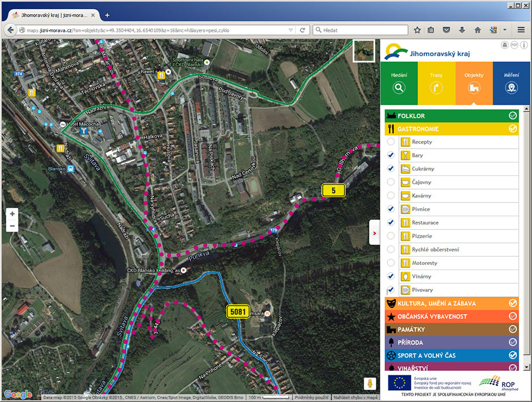Uncheck the Cukrárny checkbox
This screenshot has height=402, width=532.
[x=391, y=168]
